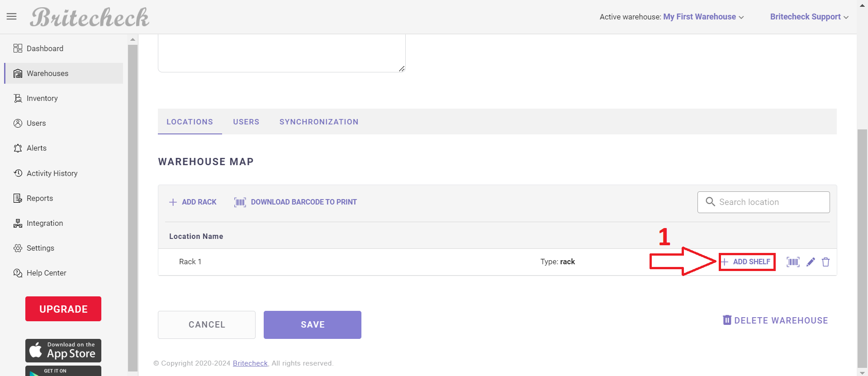The width and height of the screenshot is (868, 376).
Task: Click the main page vertical scrollbar
Action: 863,249
